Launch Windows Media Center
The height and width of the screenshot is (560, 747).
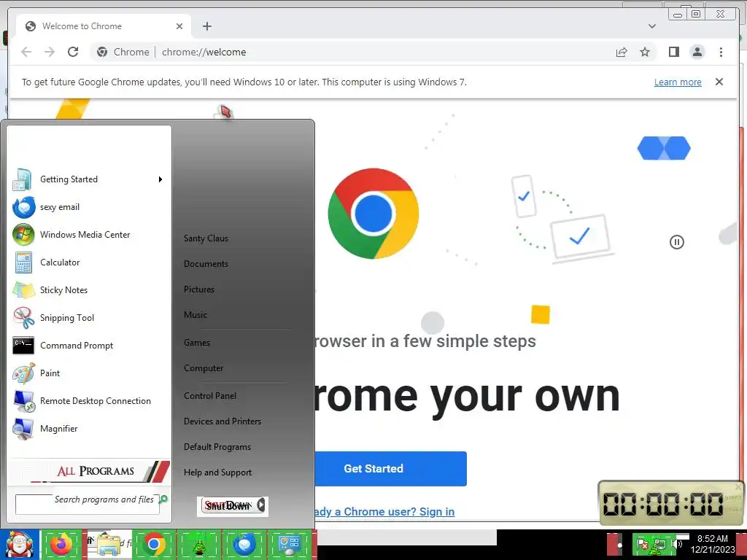88,235
